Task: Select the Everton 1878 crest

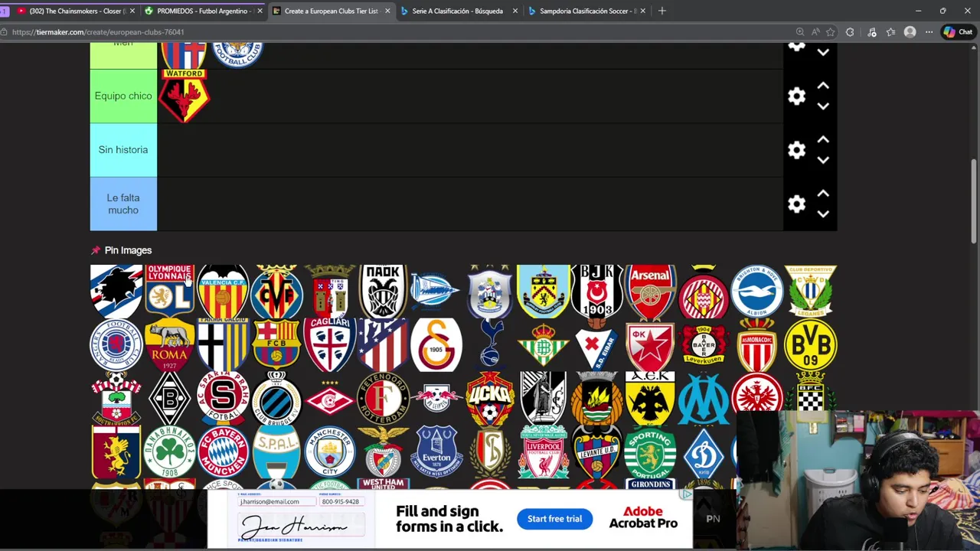Action: coord(436,452)
